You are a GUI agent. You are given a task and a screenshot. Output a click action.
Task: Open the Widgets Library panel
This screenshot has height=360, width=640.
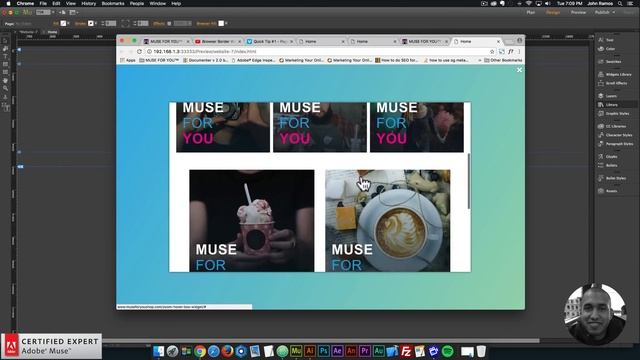click(615, 75)
